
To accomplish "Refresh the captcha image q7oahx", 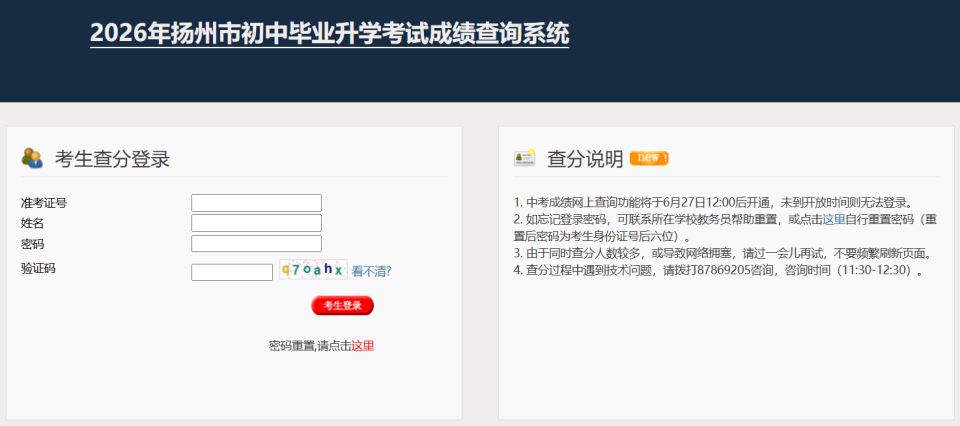I will [313, 269].
